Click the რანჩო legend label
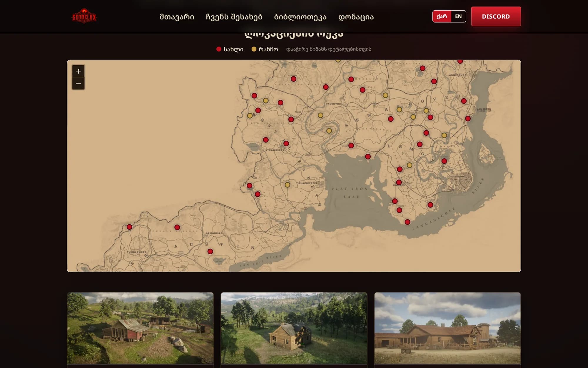Screen dimensions: 588x368 [268, 49]
